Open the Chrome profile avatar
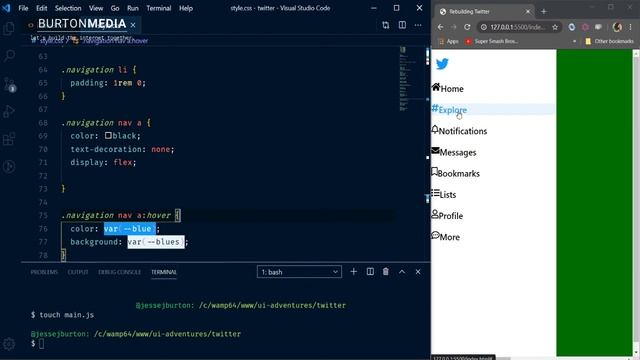 click(x=617, y=27)
